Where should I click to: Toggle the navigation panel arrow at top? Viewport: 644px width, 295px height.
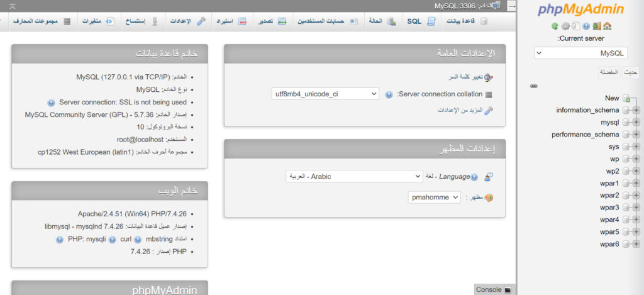(512, 6)
